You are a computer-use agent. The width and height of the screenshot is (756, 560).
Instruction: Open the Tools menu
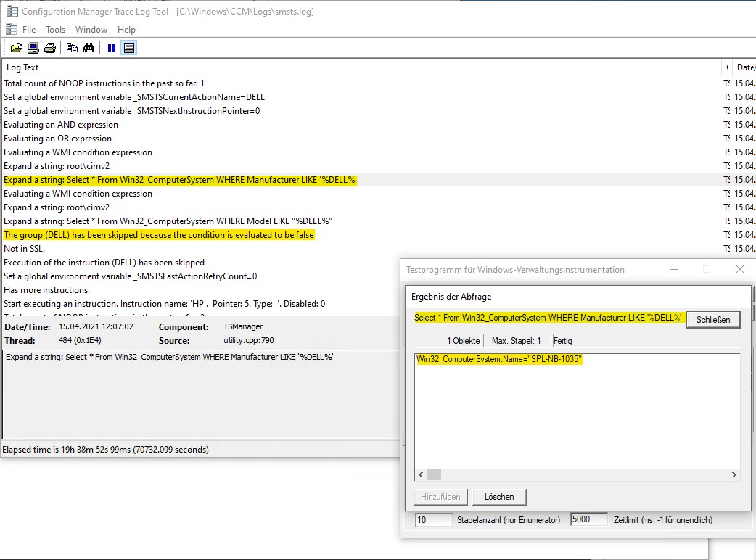coord(55,30)
